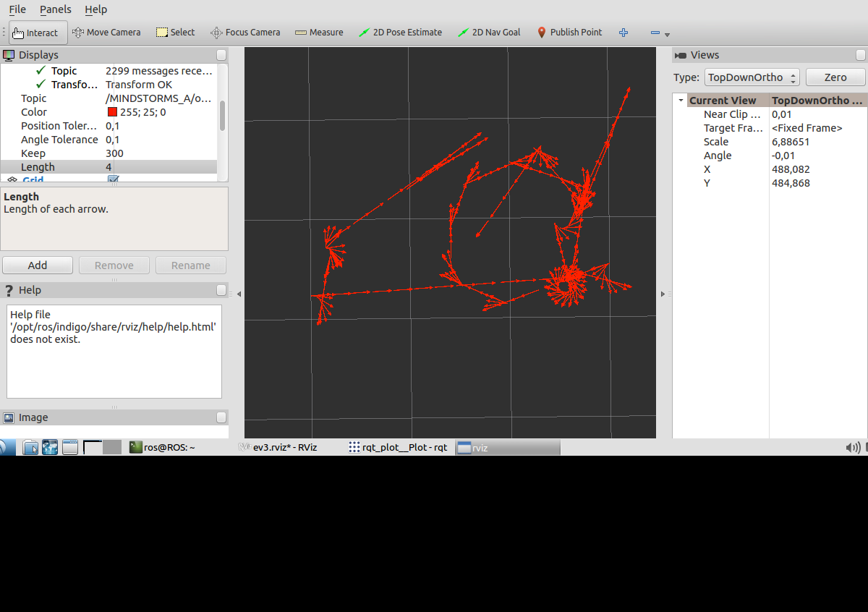Activate the 2D Nav Goal tool
The image size is (868, 612).
tap(489, 33)
